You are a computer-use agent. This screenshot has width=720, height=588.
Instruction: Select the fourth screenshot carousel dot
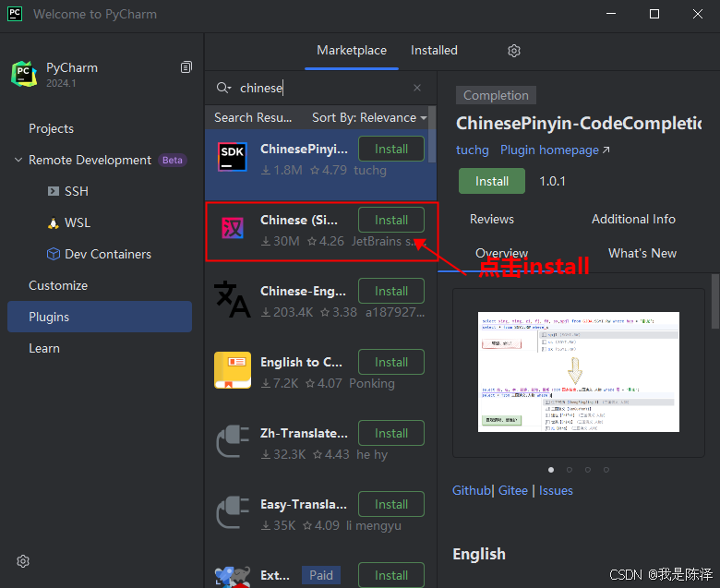[606, 470]
